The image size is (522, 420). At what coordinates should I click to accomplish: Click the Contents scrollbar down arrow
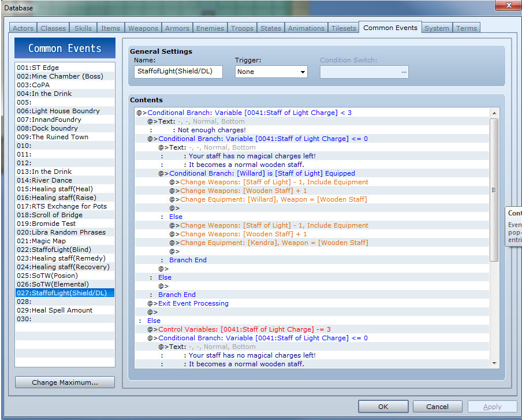click(x=494, y=364)
